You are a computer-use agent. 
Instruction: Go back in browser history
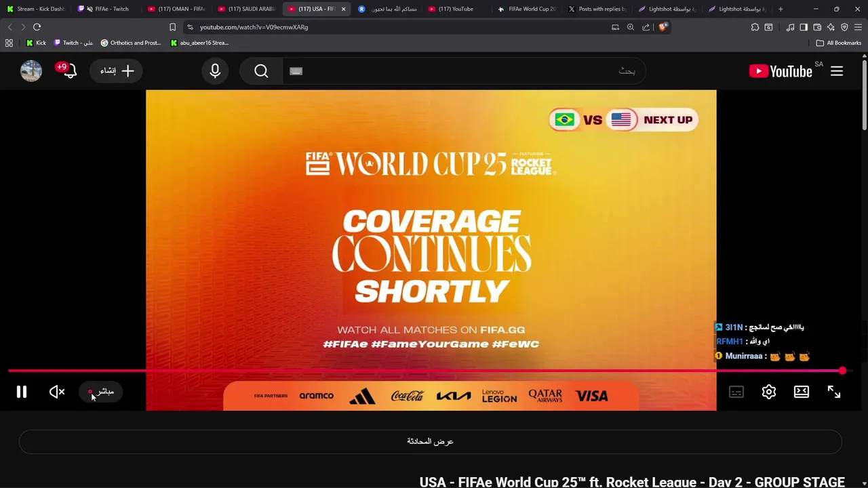pos(9,27)
